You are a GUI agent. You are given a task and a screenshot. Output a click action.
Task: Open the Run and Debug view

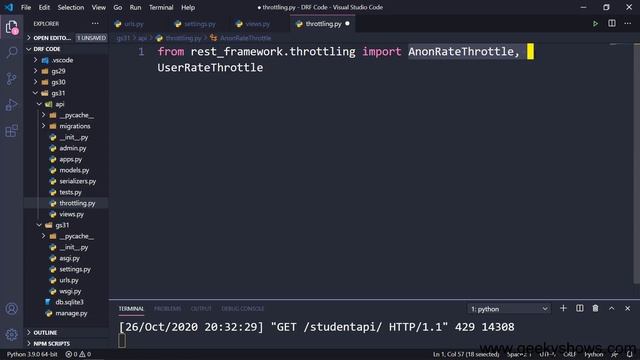(x=12, y=105)
